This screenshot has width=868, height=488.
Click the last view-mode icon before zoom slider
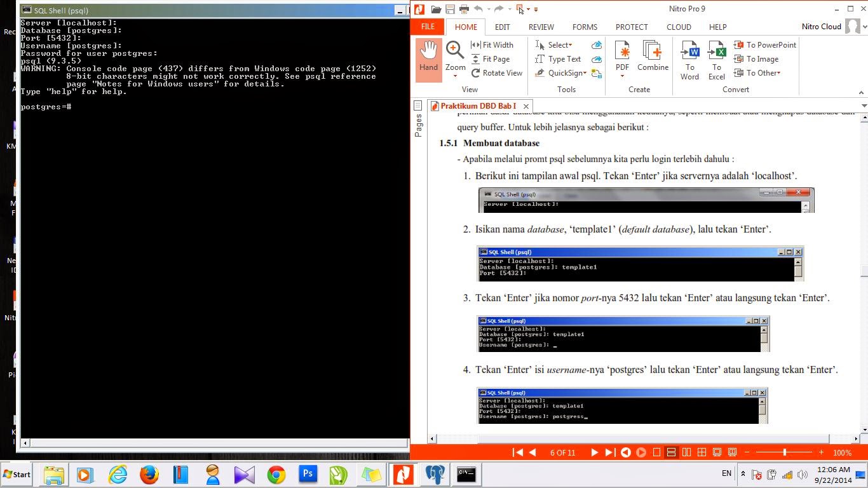733,452
